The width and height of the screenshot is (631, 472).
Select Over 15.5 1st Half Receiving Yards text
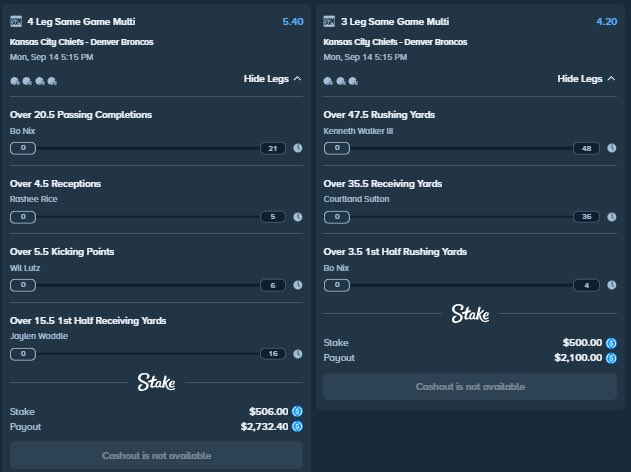88,320
